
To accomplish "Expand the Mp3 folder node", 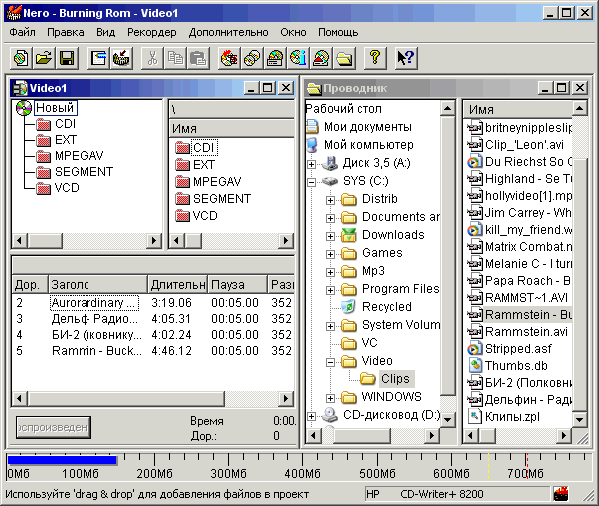I will pos(330,272).
